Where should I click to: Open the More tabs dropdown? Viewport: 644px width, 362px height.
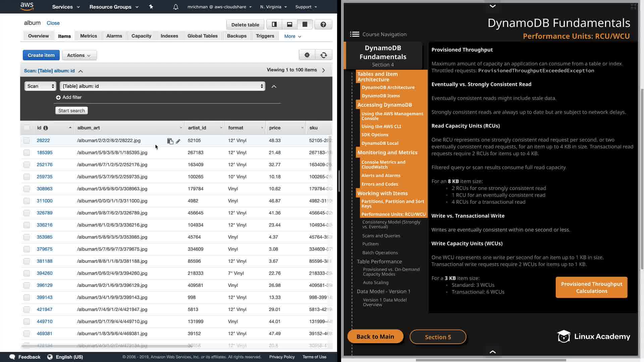click(292, 36)
